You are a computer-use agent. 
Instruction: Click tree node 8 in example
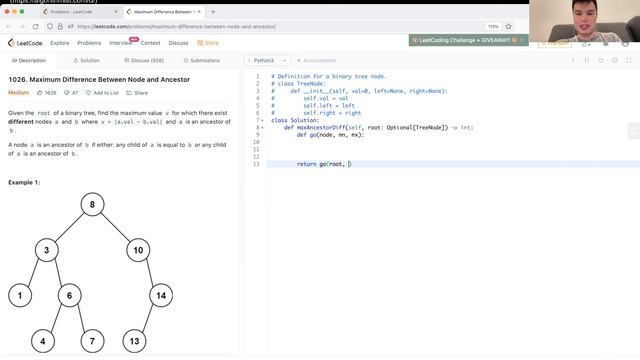(92, 204)
